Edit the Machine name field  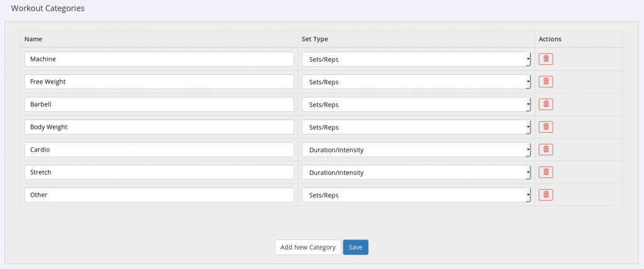[159, 59]
